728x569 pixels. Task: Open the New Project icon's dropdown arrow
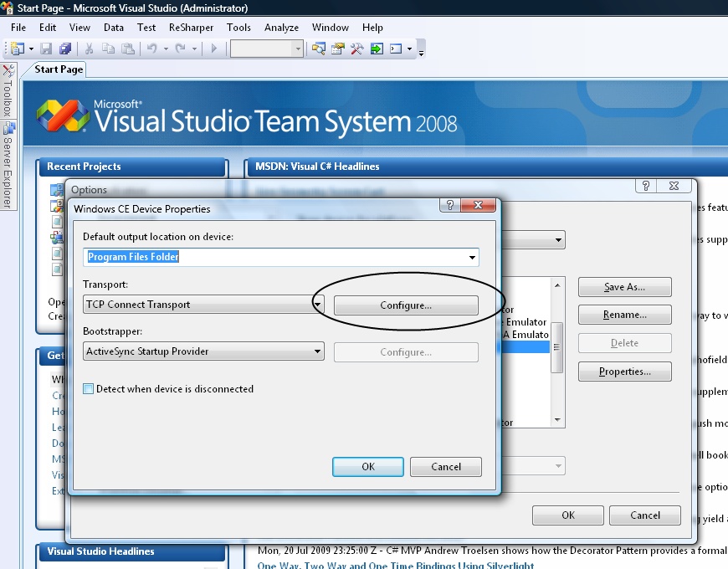click(x=31, y=49)
